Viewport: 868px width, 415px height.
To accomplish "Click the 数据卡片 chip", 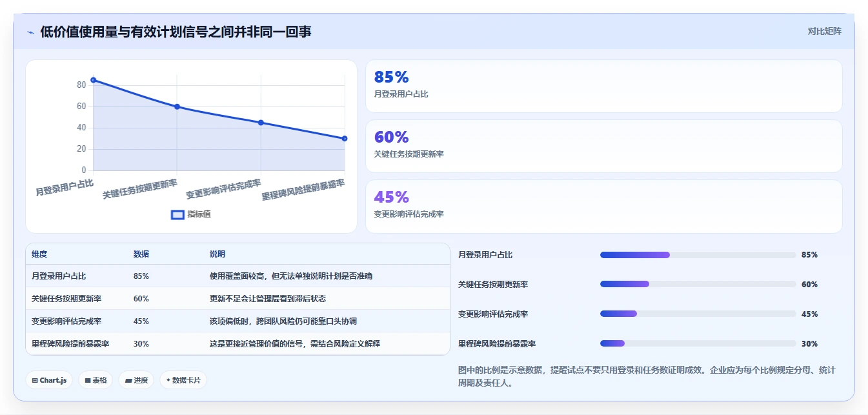I will 183,381.
